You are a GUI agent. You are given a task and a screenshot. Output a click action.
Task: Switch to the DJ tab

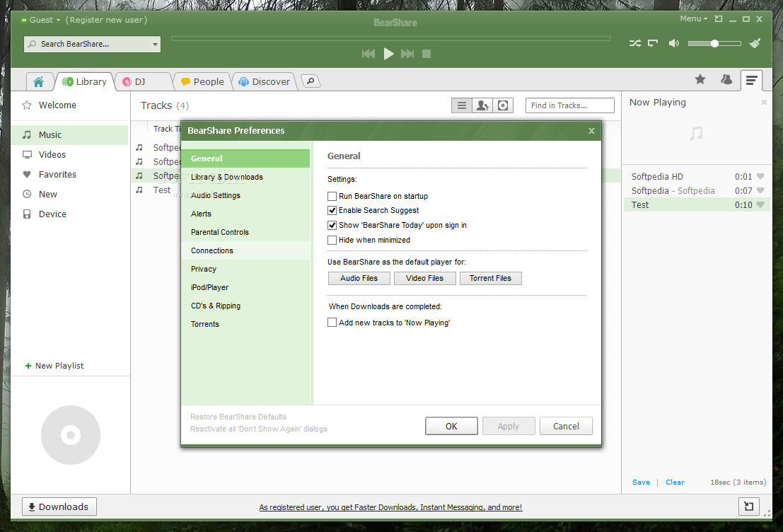[142, 81]
